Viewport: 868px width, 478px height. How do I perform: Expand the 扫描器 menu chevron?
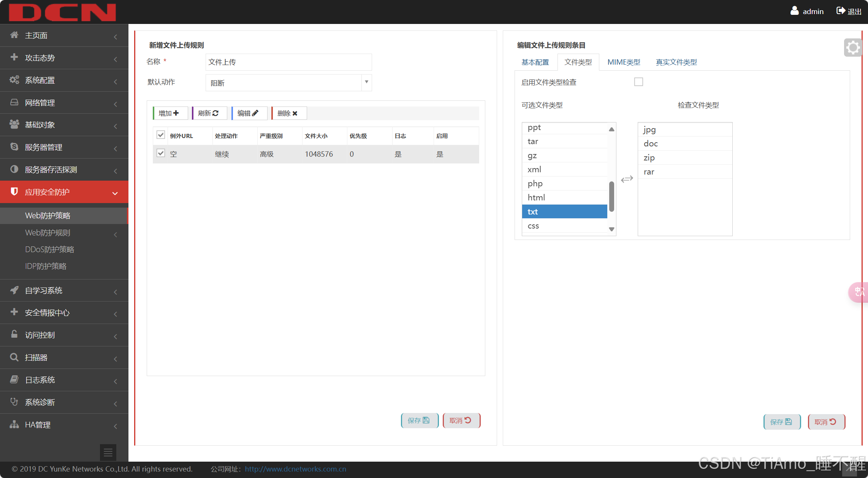(115, 359)
